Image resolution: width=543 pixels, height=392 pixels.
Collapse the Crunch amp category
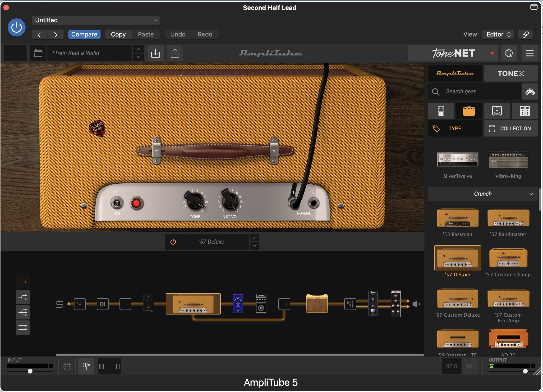point(530,194)
